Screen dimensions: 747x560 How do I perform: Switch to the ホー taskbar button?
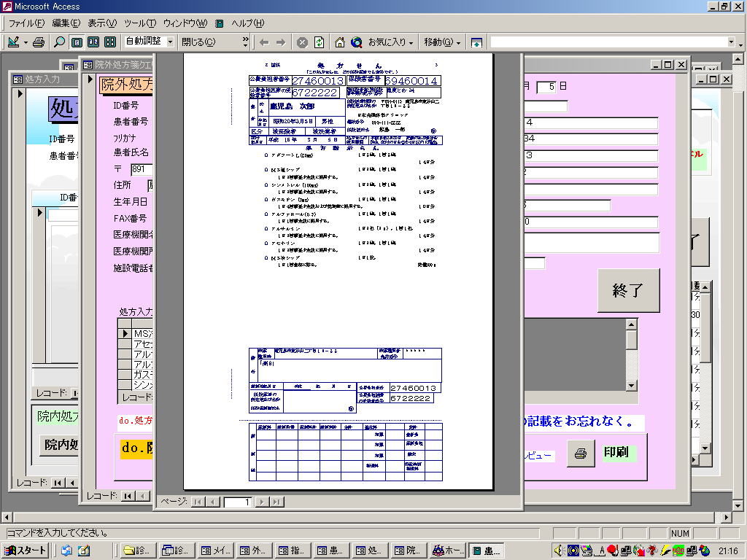tap(447, 551)
